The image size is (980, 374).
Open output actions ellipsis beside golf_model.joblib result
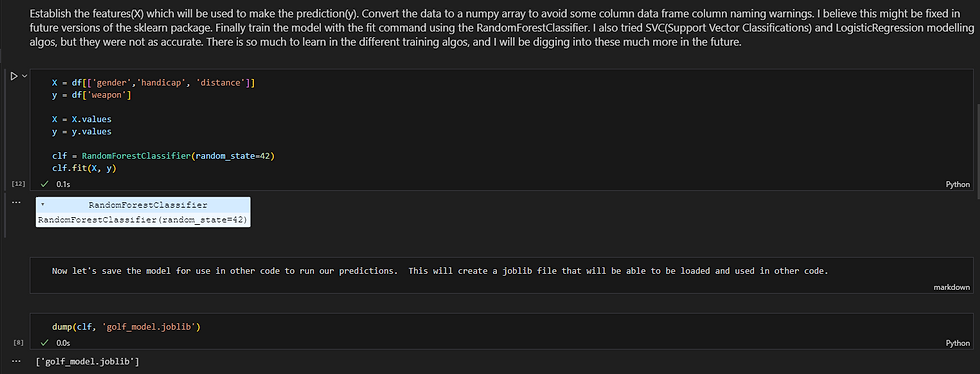[16, 361]
